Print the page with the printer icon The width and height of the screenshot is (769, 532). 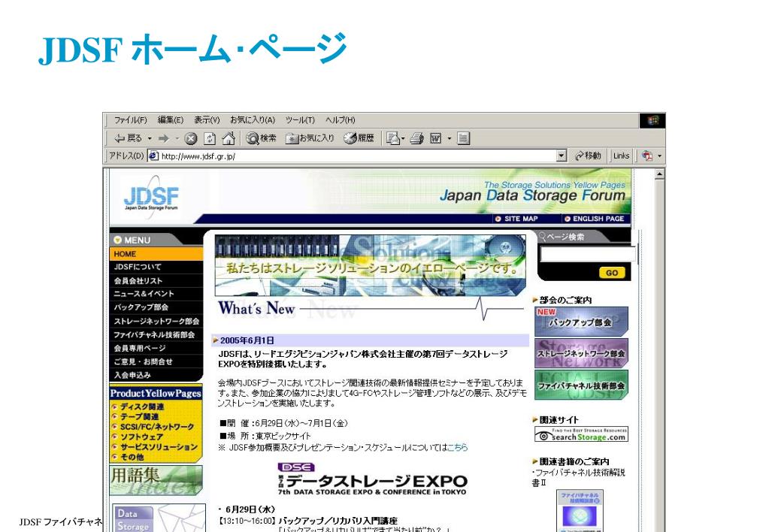coord(417,139)
